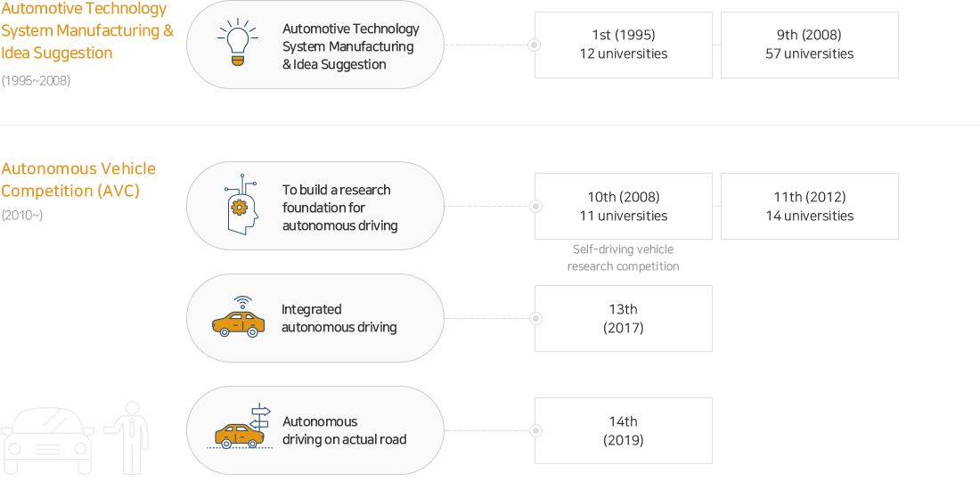980x490 pixels.
Task: Click Automotive Technology System Manufacturing orange heading
Action: click(x=87, y=30)
